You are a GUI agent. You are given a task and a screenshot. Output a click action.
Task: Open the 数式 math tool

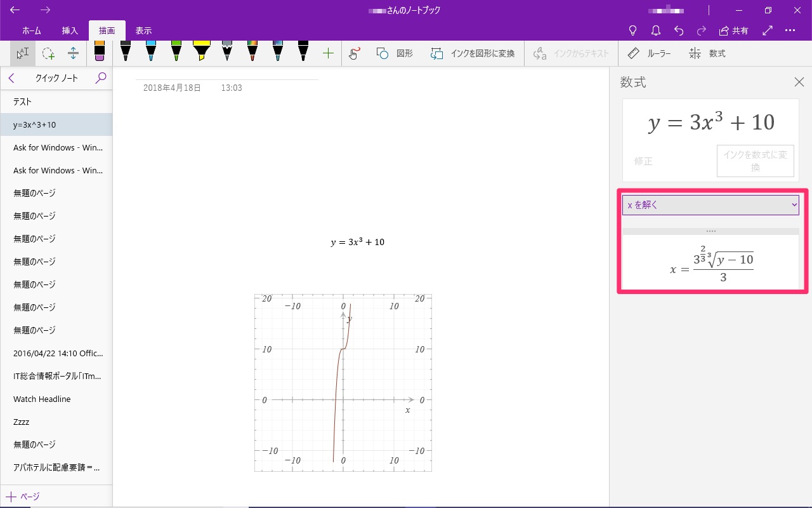[707, 53]
